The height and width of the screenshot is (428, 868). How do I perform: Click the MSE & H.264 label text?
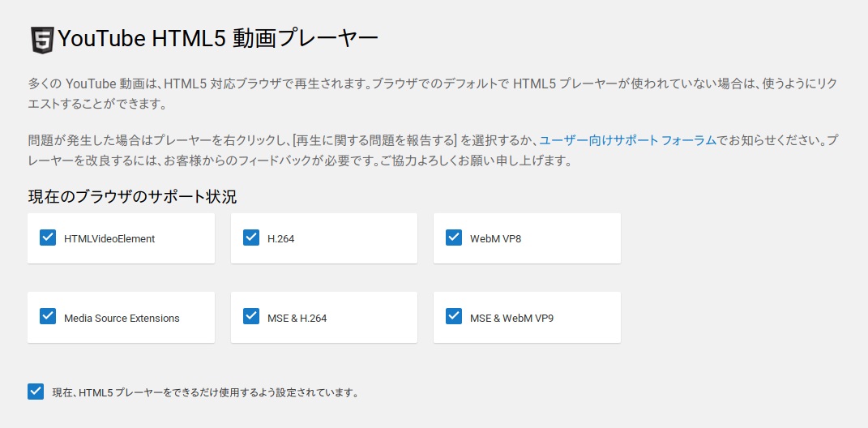[297, 319]
